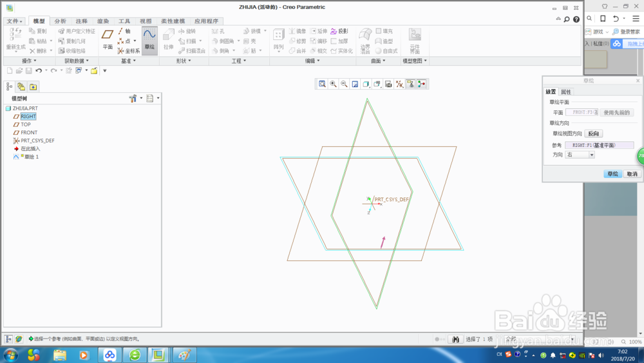The height and width of the screenshot is (363, 644).
Task: Open the Windows Start button
Action: [x=11, y=355]
